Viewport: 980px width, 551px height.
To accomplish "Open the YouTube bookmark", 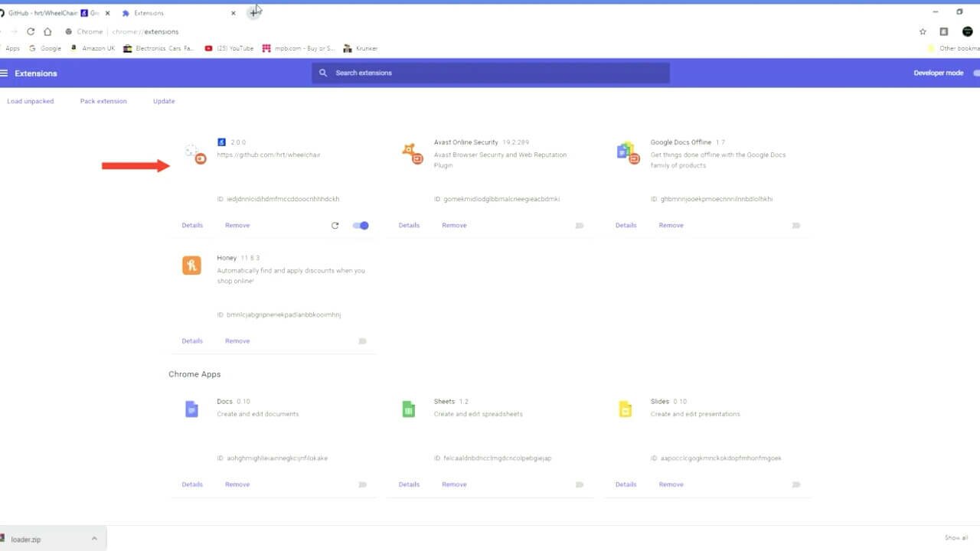I will tap(229, 48).
